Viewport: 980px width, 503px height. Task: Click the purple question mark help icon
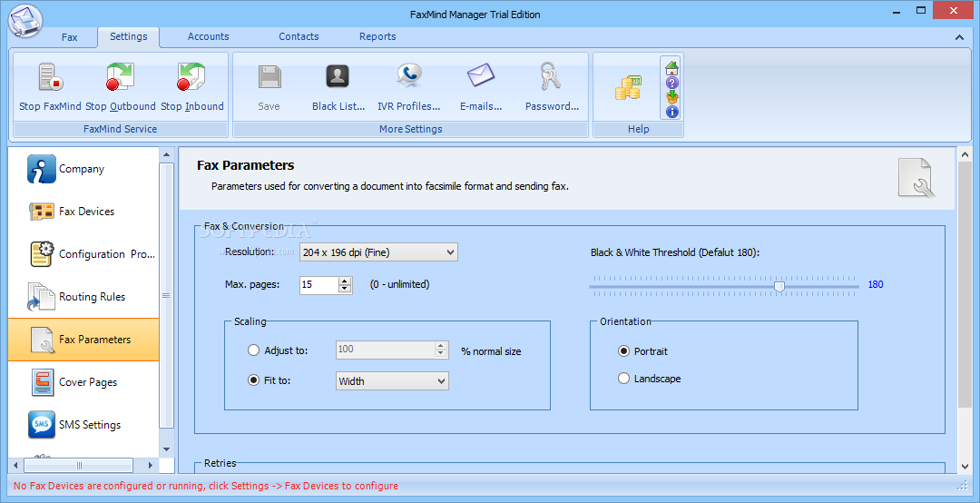pos(671,83)
